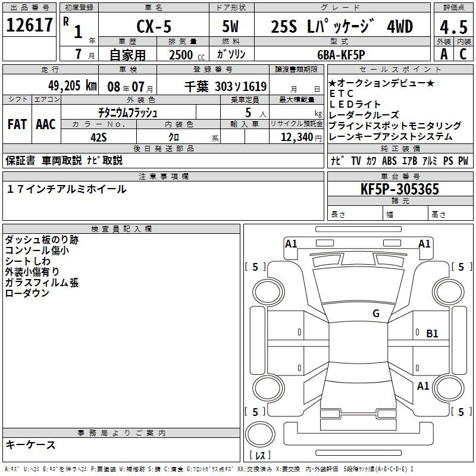The height and width of the screenshot is (476, 476).
Task: Click the interior grade C
Action: coord(463,54)
